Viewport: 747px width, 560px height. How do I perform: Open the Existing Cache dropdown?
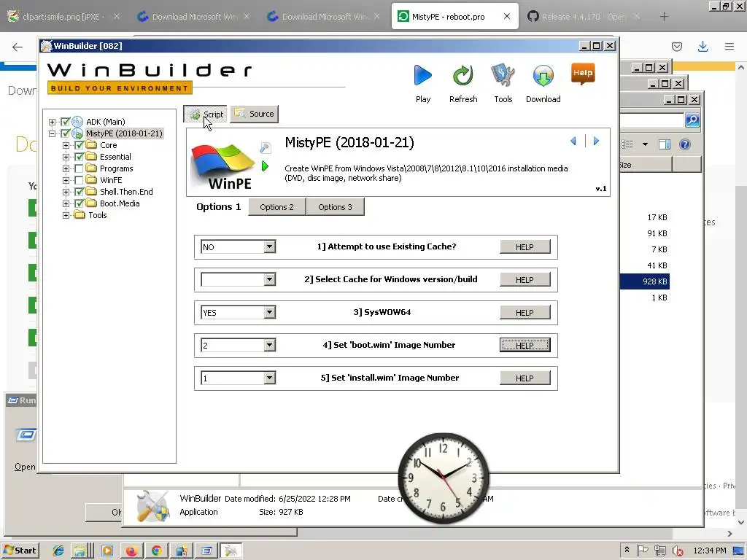(270, 246)
